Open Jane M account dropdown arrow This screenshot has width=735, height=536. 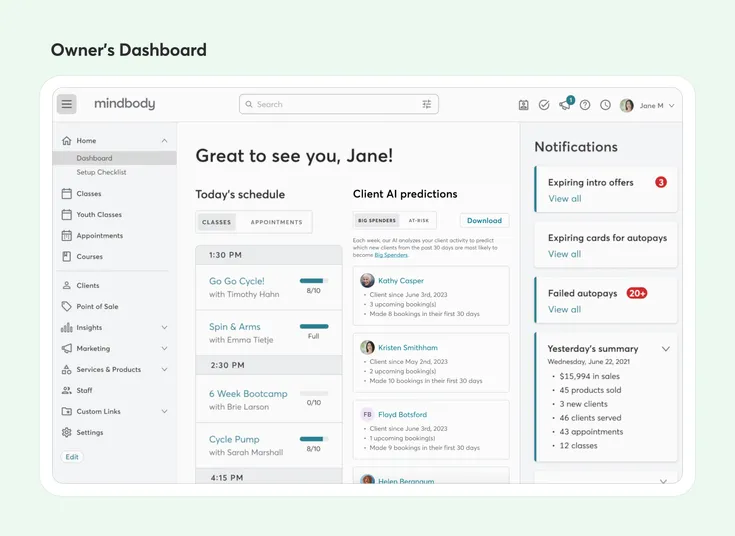pyautogui.click(x=672, y=106)
